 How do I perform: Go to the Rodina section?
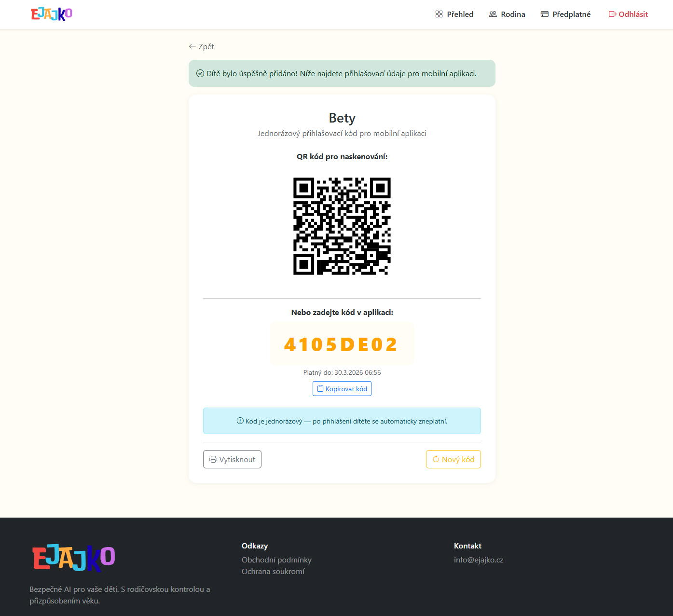(x=513, y=14)
